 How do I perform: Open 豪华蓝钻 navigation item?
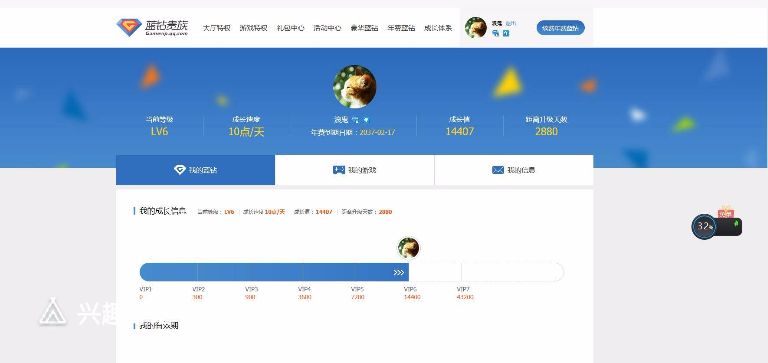(364, 28)
